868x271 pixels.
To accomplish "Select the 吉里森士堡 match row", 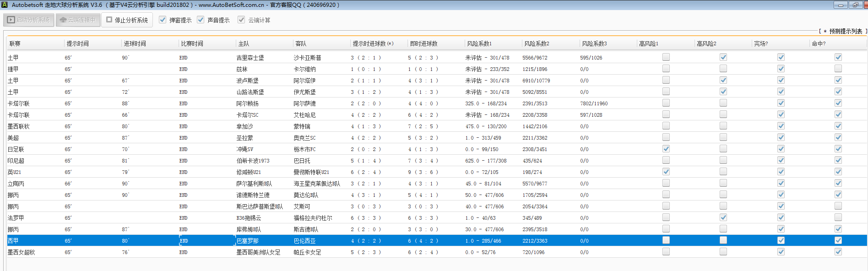I will (x=250, y=58).
